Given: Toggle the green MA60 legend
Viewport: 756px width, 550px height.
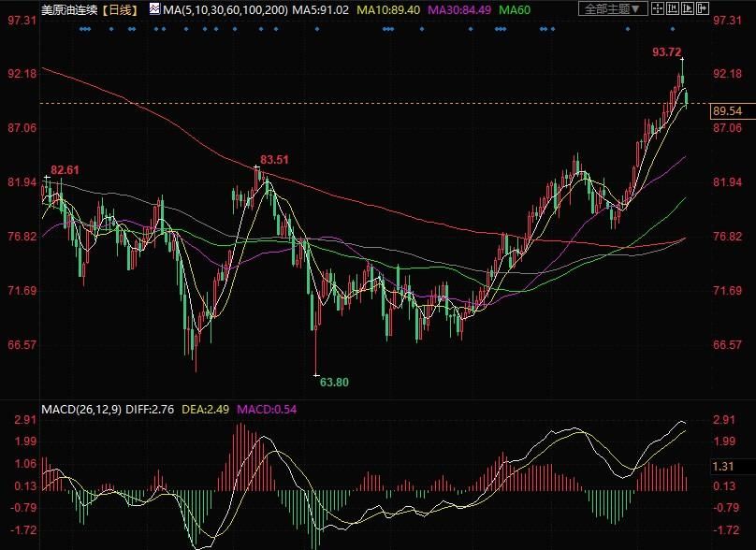Looking at the screenshot, I should [x=515, y=9].
